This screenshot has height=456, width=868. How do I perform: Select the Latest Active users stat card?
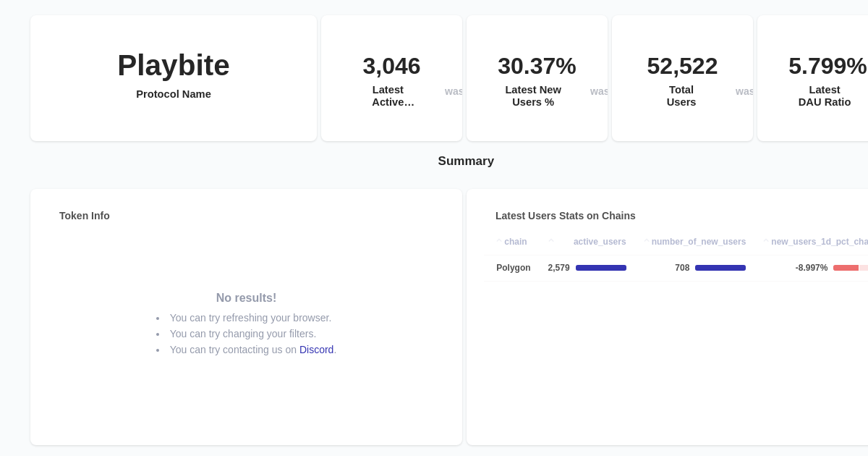391,78
